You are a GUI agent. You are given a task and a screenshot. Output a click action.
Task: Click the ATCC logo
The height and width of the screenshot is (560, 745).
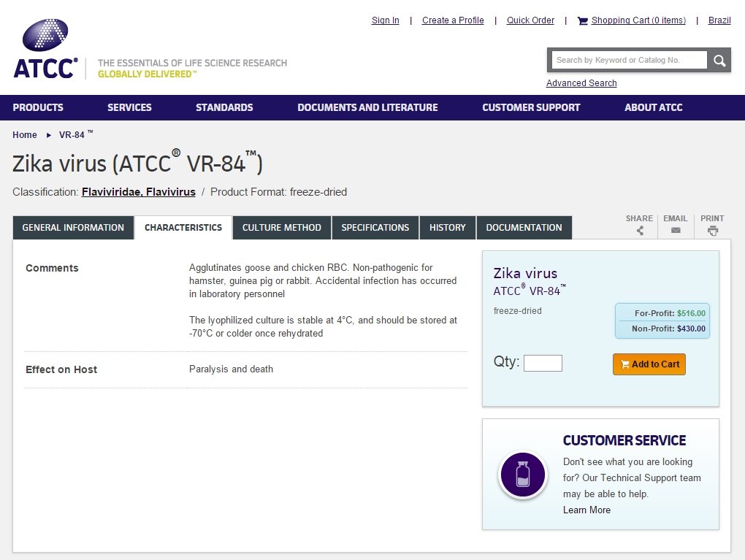(45, 48)
